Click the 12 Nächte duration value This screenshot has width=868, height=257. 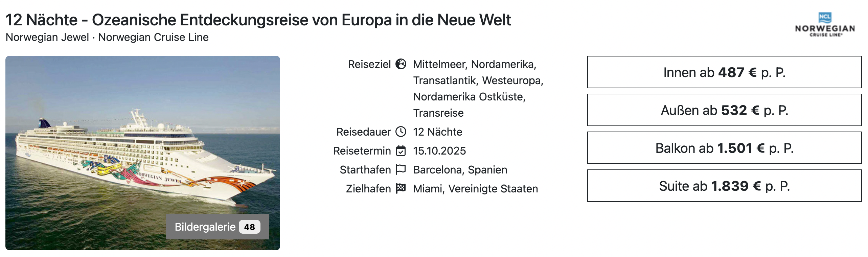[437, 132]
